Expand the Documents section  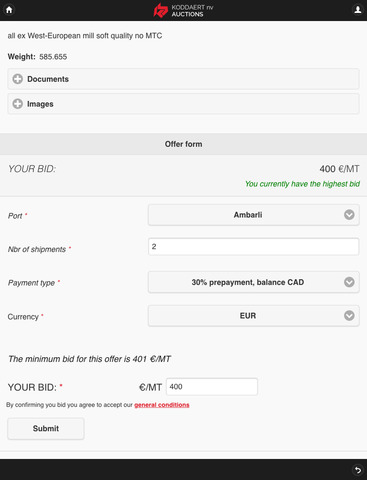[x=183, y=79]
